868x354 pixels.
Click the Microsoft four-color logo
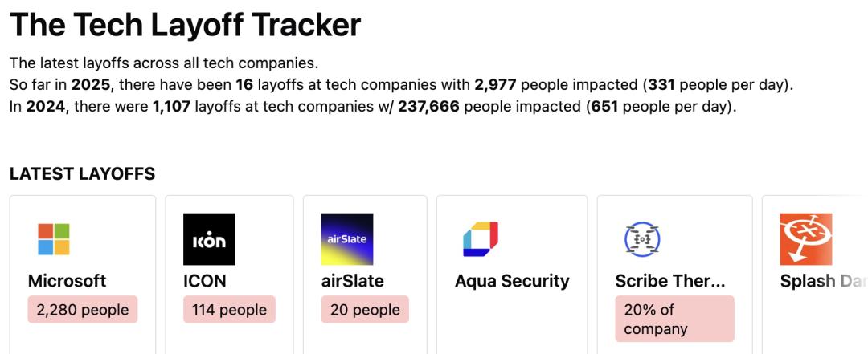coord(54,239)
